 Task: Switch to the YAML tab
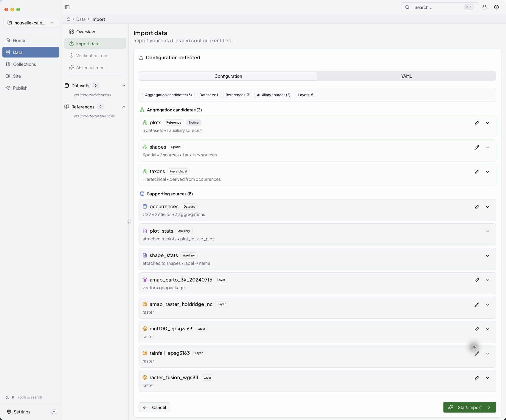click(x=406, y=76)
